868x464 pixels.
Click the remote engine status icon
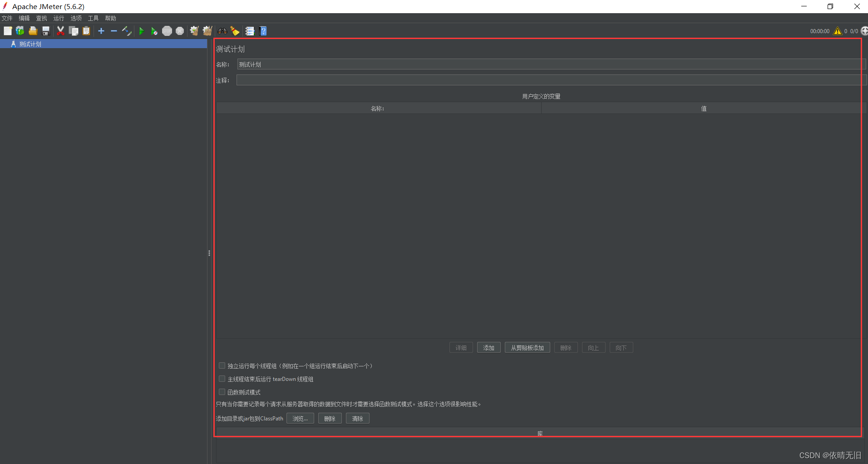point(864,31)
